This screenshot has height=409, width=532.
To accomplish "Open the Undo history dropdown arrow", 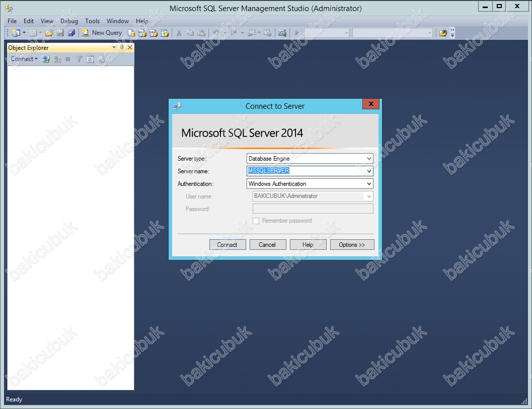I will (224, 33).
